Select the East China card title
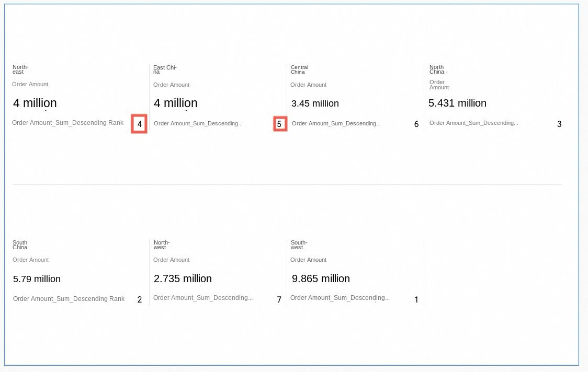This screenshot has height=372, width=588. (x=164, y=69)
